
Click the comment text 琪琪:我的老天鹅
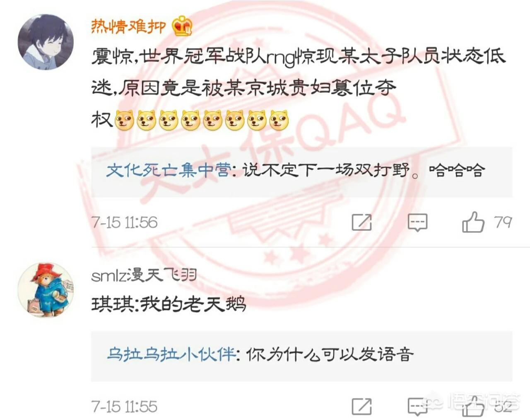[x=169, y=304]
